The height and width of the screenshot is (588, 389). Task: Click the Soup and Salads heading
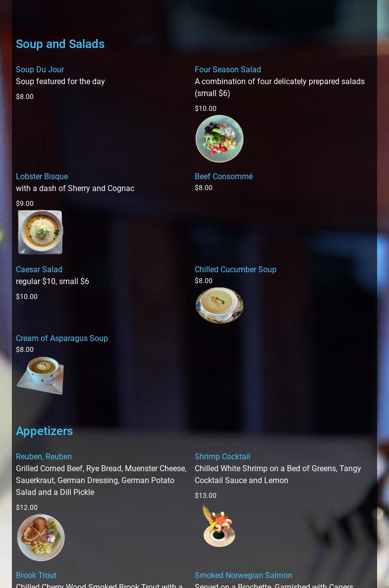(x=60, y=44)
